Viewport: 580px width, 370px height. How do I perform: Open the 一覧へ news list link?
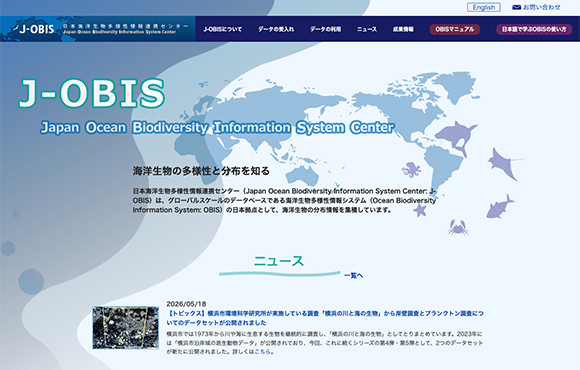point(354,276)
